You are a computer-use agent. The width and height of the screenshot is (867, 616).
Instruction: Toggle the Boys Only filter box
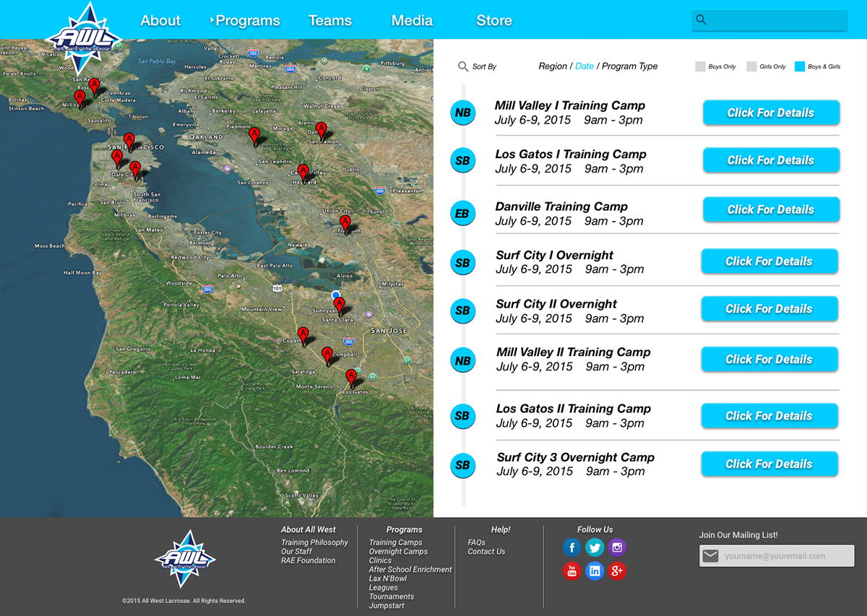700,66
